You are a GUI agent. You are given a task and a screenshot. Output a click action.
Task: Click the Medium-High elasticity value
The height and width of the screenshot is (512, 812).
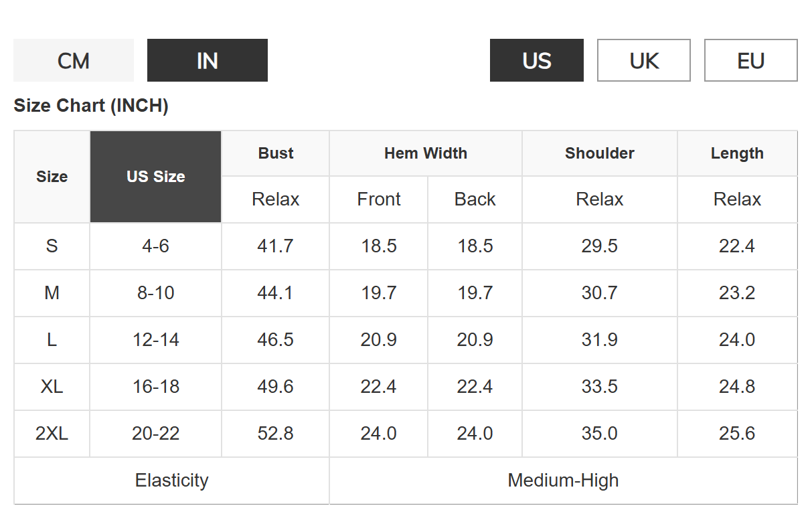[564, 481]
